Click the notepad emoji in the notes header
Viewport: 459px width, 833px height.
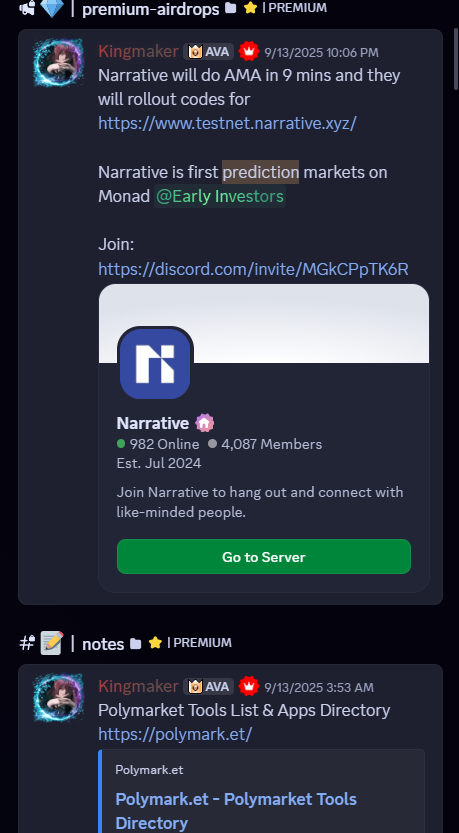(x=52, y=643)
